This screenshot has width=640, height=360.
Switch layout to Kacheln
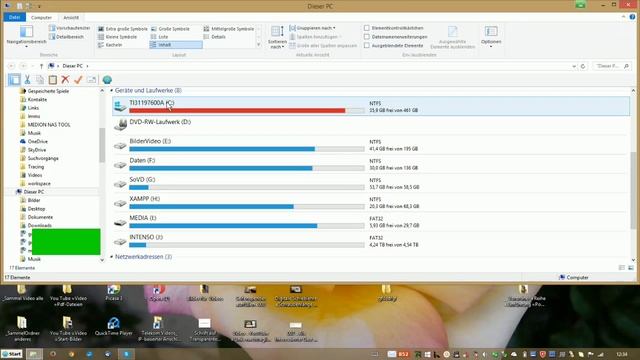[x=110, y=45]
